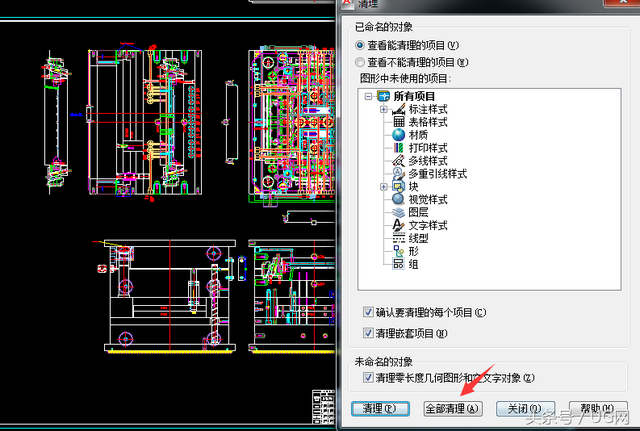The height and width of the screenshot is (431, 640).
Task: Select 形 text in the tree
Action: (413, 251)
